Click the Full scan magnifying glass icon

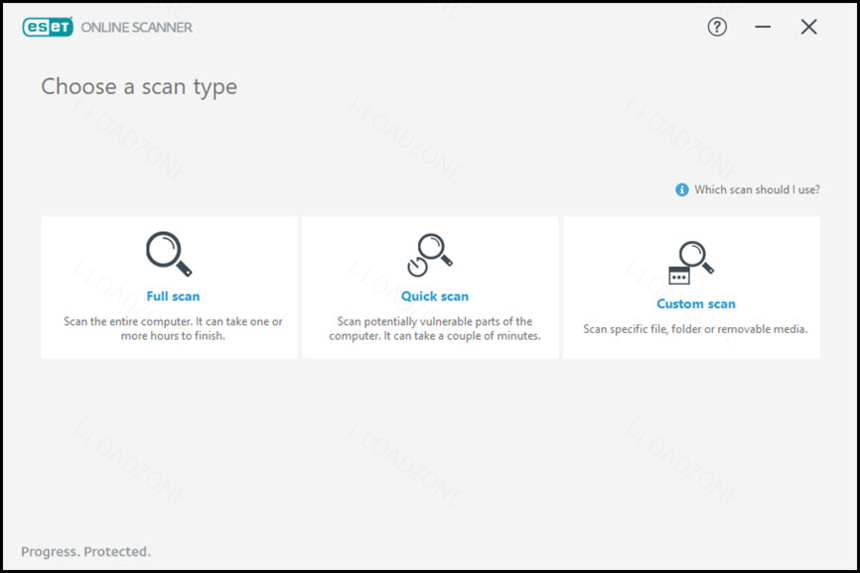point(169,254)
